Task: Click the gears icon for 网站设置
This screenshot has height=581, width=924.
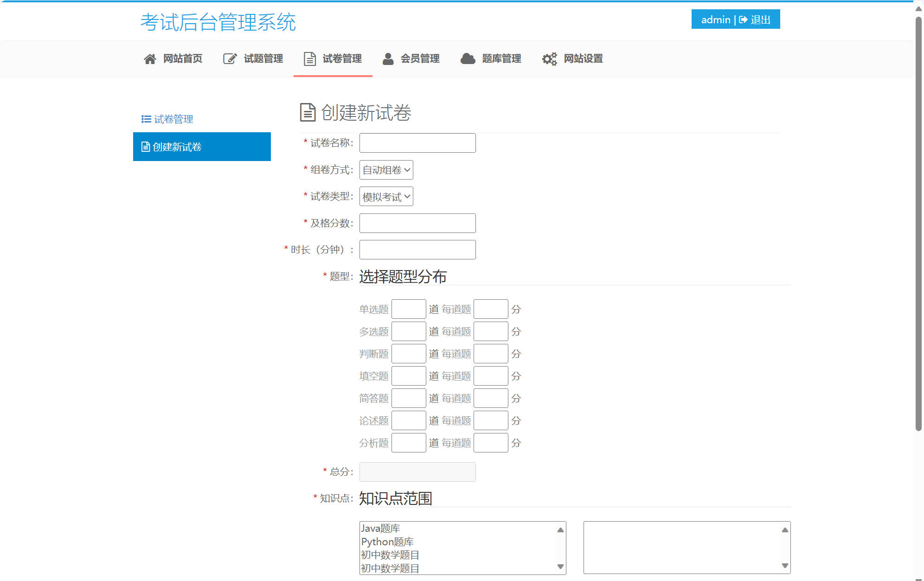Action: [549, 58]
